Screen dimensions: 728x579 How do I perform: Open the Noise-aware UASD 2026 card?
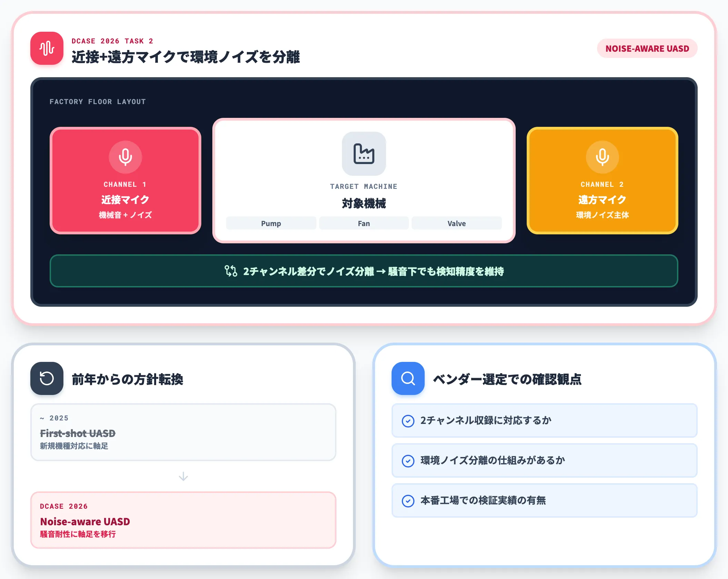(183, 520)
